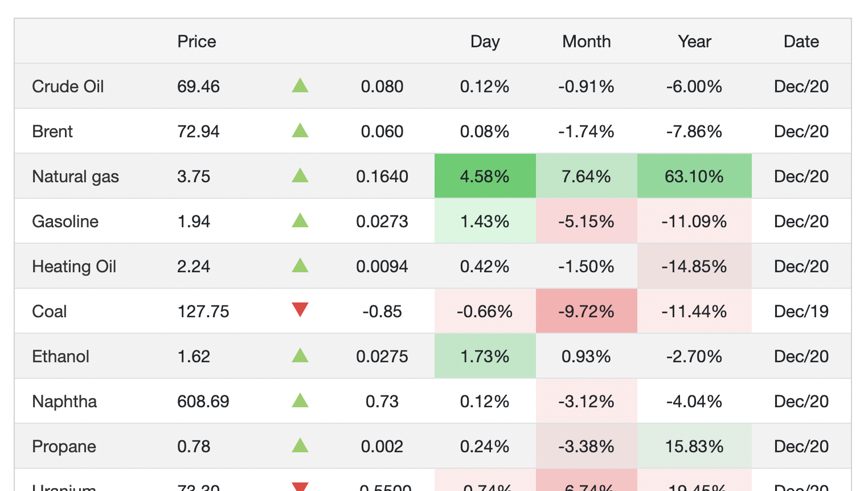Select Natural gas price 3.75

tap(194, 177)
